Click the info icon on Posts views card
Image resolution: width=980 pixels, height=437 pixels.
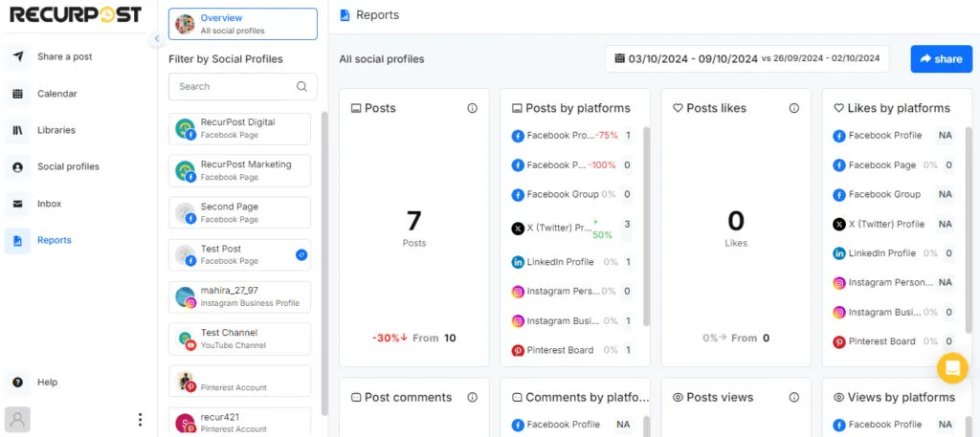point(793,397)
